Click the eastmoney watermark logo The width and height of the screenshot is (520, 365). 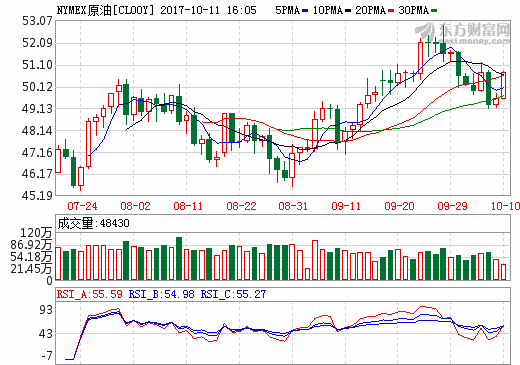pos(463,33)
